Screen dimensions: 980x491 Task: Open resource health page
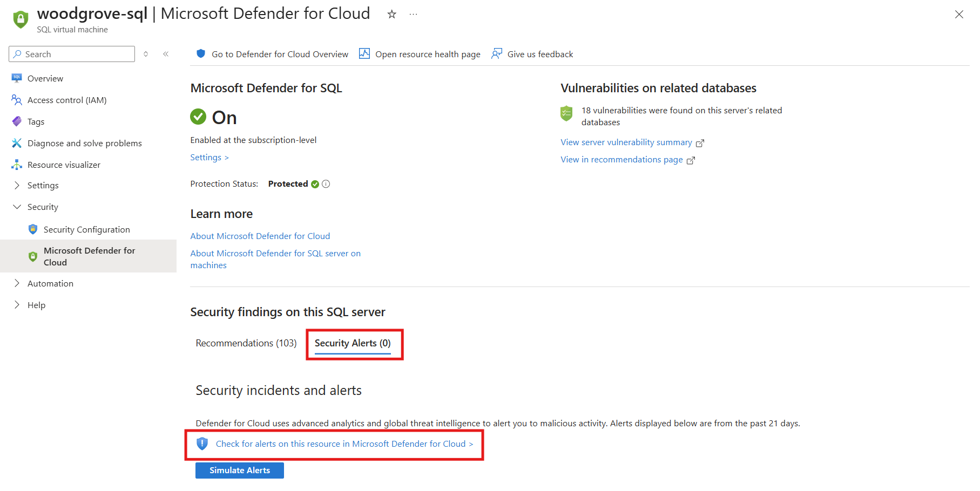(x=428, y=54)
